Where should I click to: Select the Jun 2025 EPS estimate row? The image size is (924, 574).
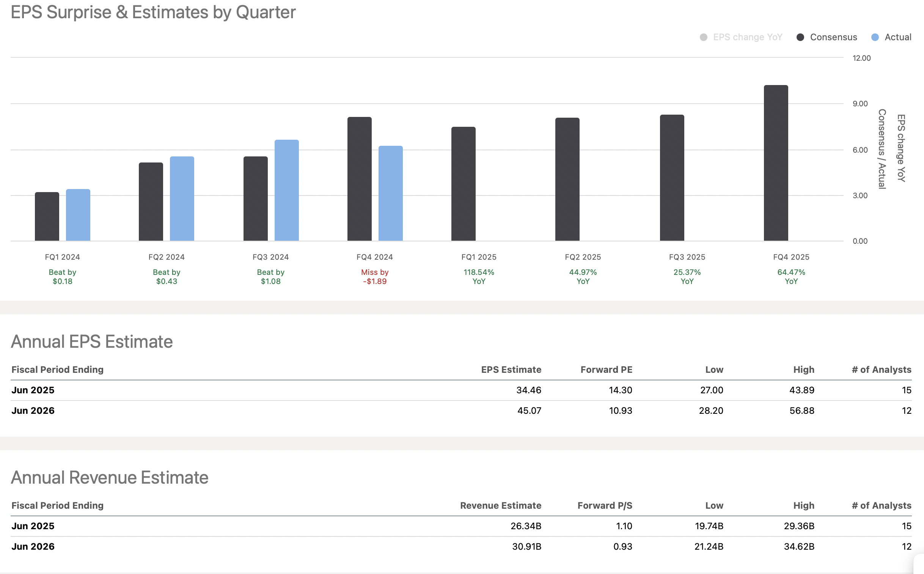[33, 390]
